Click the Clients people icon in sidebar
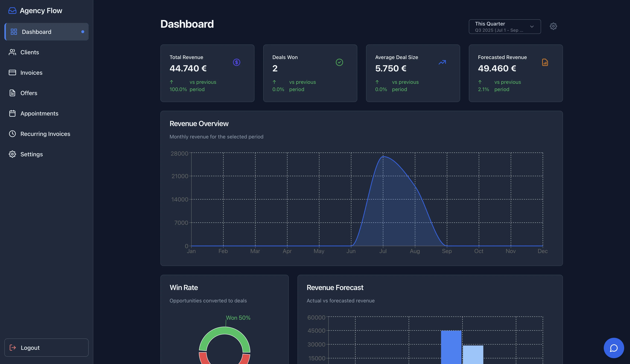Viewport: 630px width, 364px height. point(12,52)
